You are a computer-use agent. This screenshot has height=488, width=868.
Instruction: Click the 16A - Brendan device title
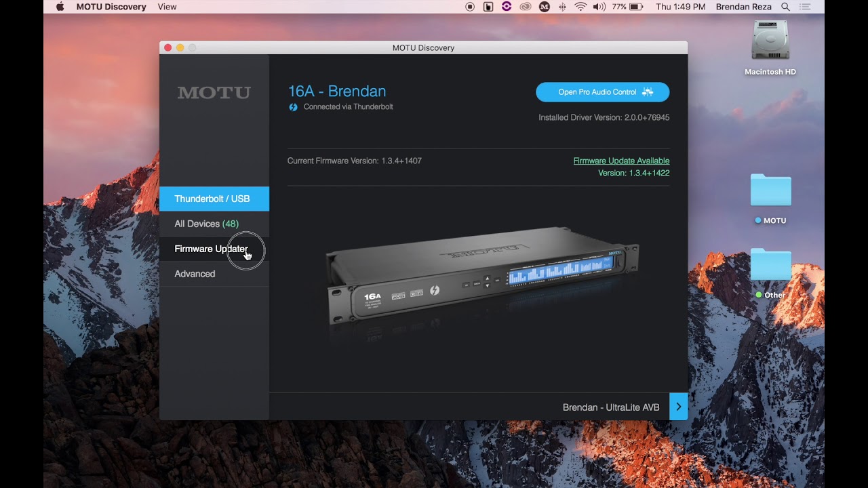click(337, 91)
